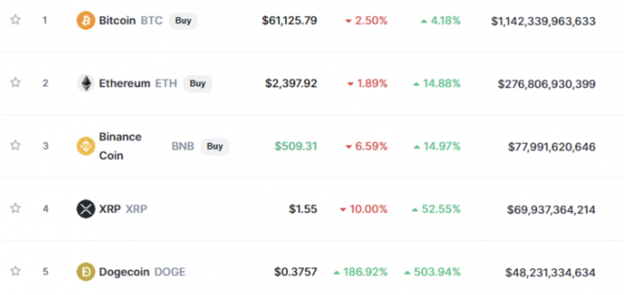Open the Ethereum name link
Image resolution: width=644 pixels, height=295 pixels.
[125, 83]
